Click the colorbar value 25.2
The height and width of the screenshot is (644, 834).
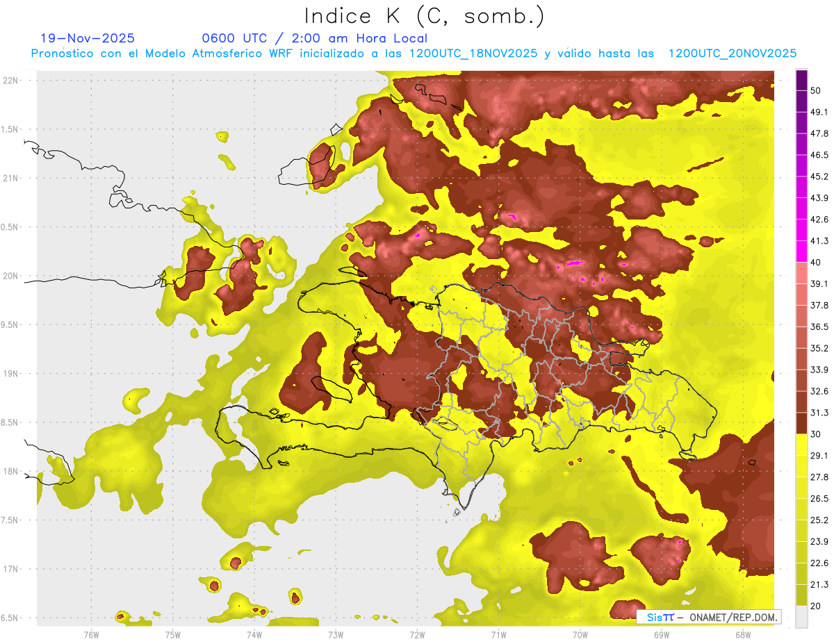pos(819,520)
